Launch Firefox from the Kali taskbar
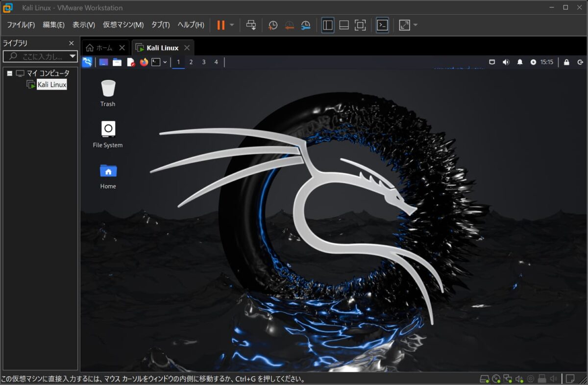This screenshot has height=385, width=588. [144, 62]
